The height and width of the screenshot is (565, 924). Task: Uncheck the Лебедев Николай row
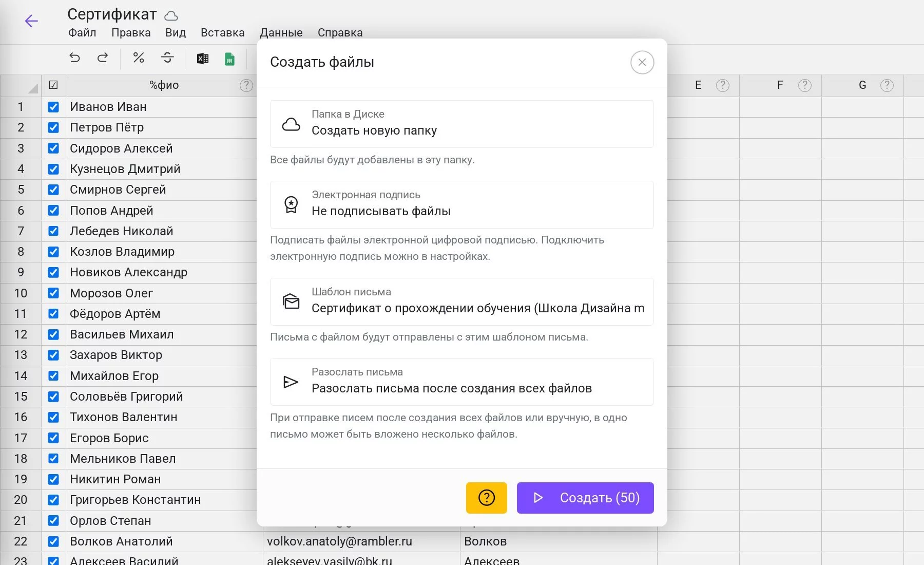tap(53, 231)
